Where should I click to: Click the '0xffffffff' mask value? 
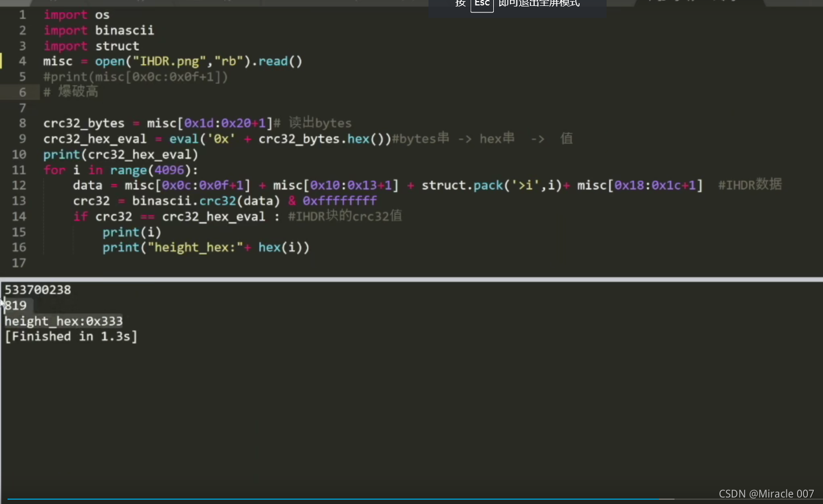tap(340, 201)
